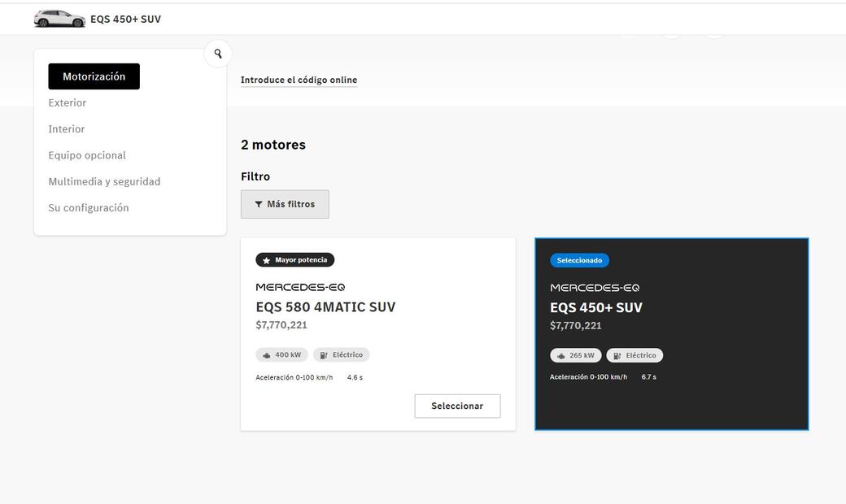The image size is (846, 504).
Task: Open the Introduce el código online link
Action: coord(299,80)
